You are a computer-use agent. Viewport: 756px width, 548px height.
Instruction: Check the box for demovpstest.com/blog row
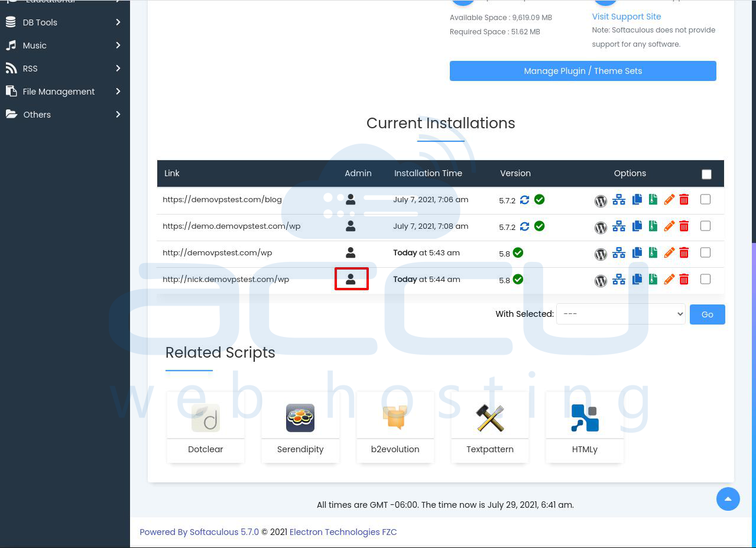pos(705,199)
